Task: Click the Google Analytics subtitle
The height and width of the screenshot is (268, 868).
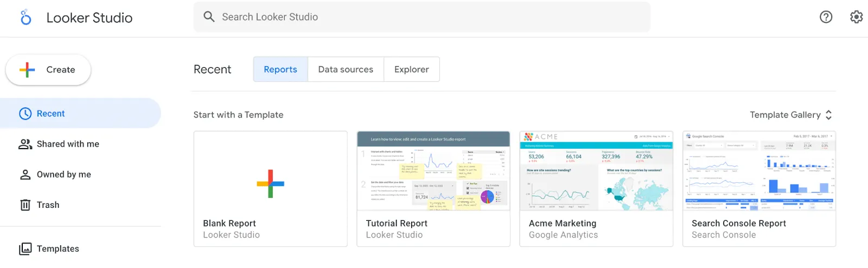Action: (563, 235)
